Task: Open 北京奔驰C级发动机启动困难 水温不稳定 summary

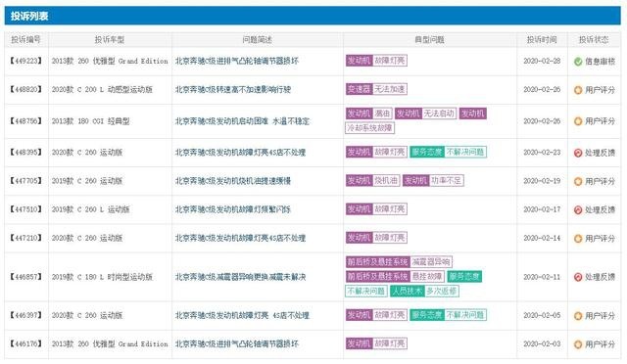Action: 242,121
